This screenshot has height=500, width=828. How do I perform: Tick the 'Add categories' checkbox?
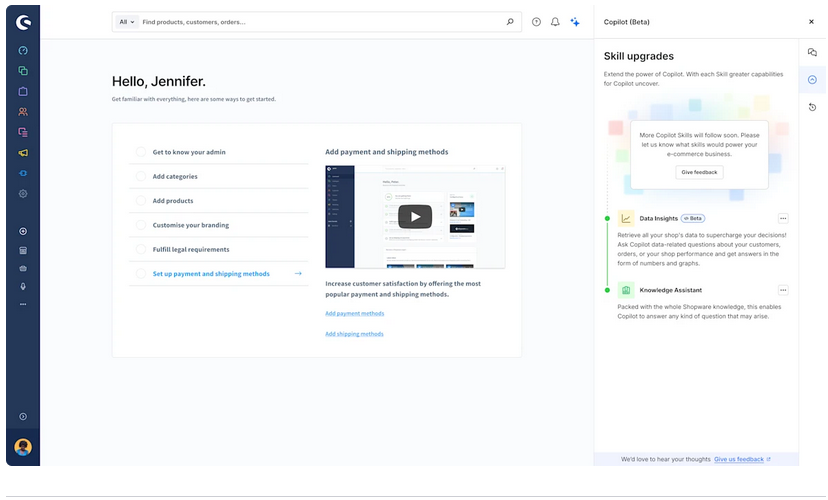tap(141, 176)
